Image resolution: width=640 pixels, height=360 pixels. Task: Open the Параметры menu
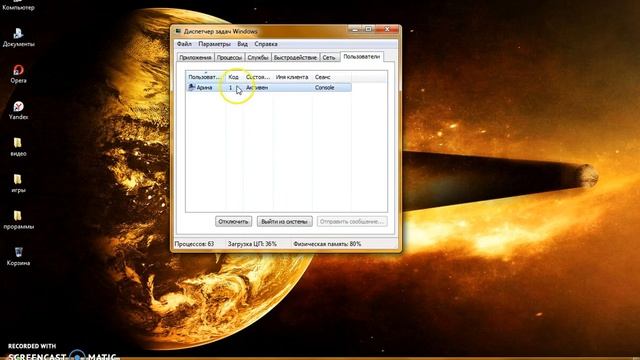click(214, 44)
